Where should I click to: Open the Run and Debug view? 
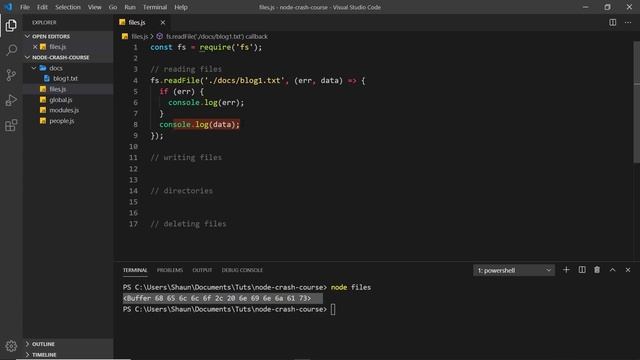(11, 100)
